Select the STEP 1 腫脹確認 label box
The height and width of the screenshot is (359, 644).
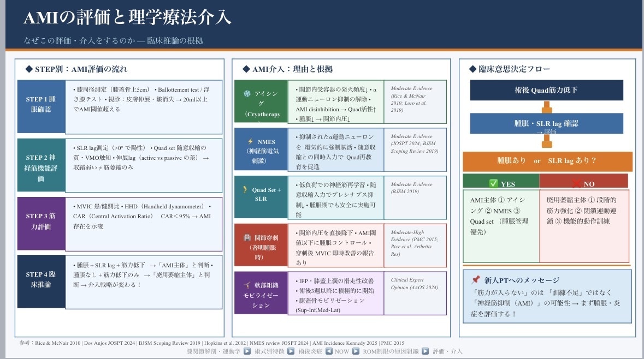pos(41,106)
